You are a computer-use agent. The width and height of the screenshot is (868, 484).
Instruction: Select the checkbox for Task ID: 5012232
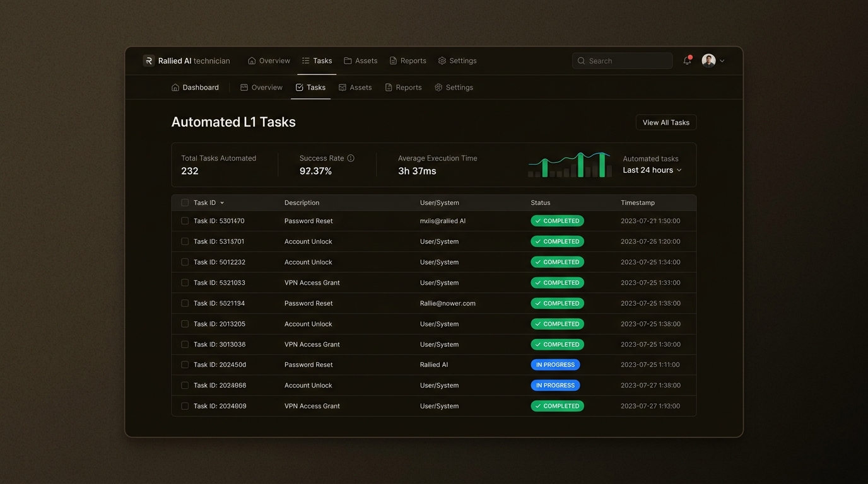point(185,262)
